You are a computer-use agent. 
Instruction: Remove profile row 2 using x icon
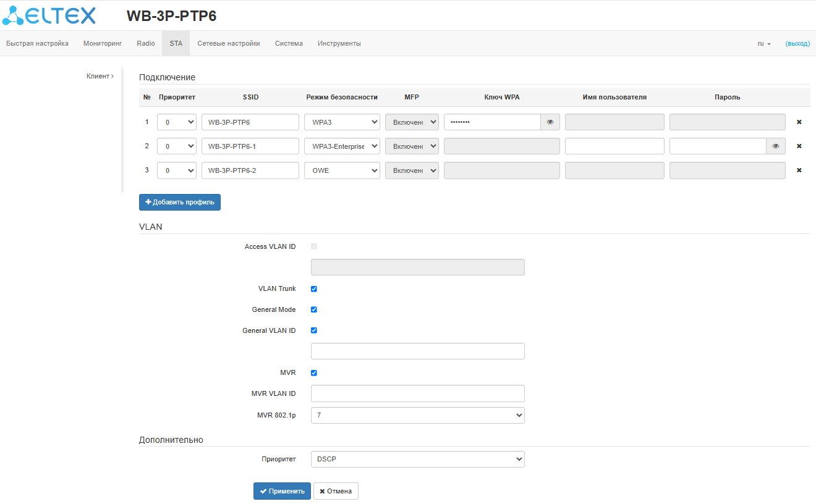point(799,146)
